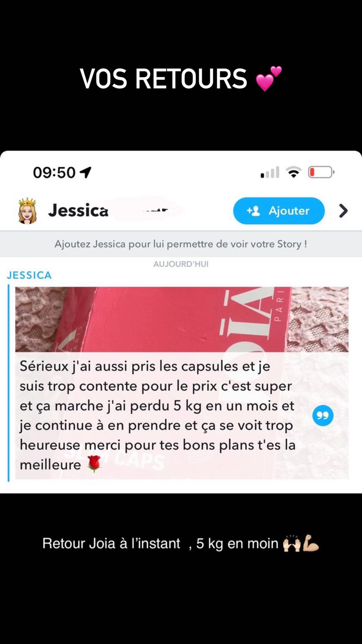Image resolution: width=362 pixels, height=644 pixels.
Task: Click the add-person icon inside Ajouter
Action: (253, 211)
